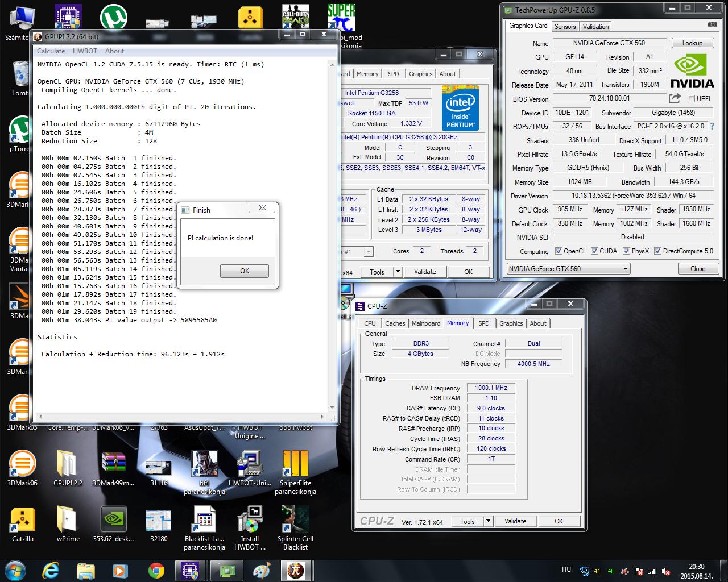The width and height of the screenshot is (728, 582).
Task: Toggle the DirectCompute 5.0 checkbox
Action: (x=657, y=251)
